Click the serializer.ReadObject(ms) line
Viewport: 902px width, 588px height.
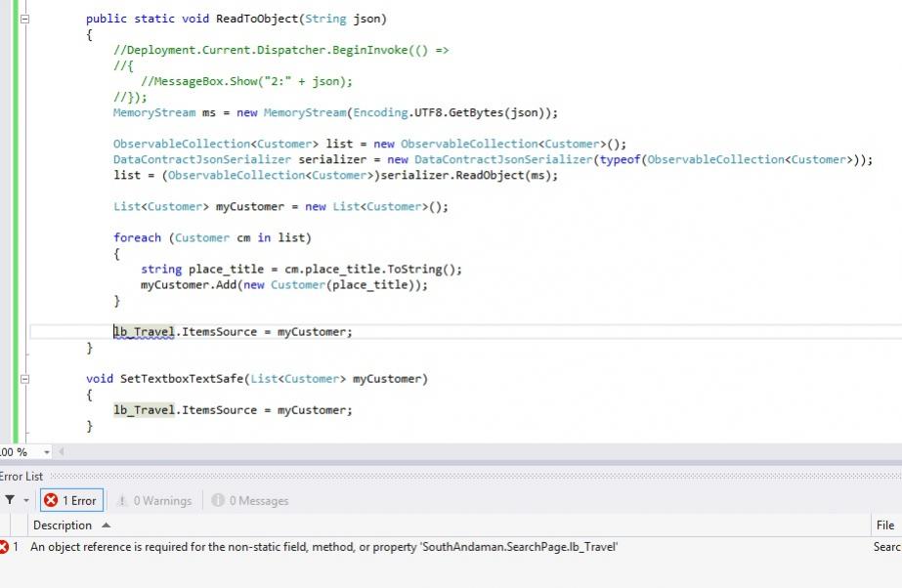[335, 175]
